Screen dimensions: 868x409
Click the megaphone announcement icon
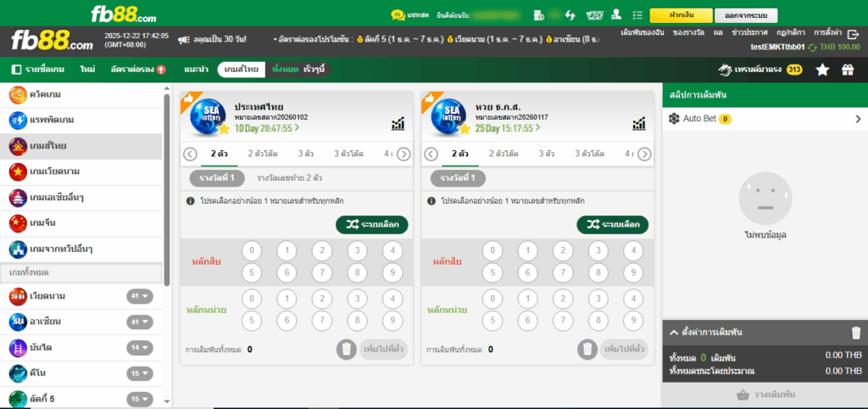[x=184, y=39]
